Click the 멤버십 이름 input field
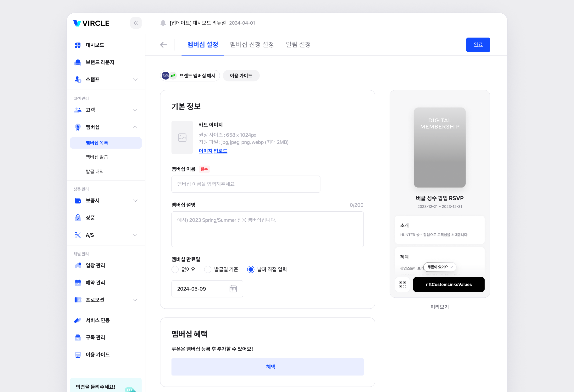 246,184
